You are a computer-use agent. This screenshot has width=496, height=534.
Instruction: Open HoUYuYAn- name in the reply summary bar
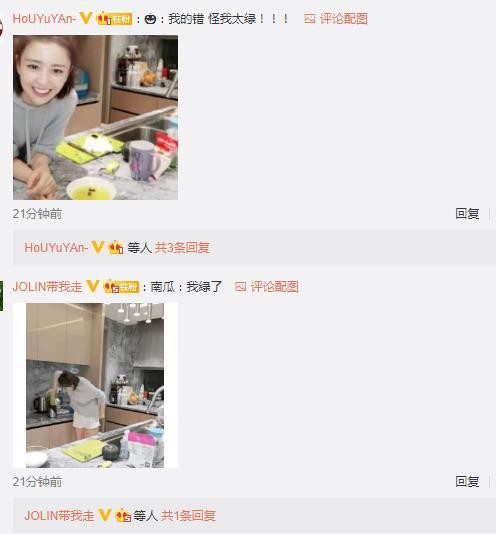click(x=56, y=248)
